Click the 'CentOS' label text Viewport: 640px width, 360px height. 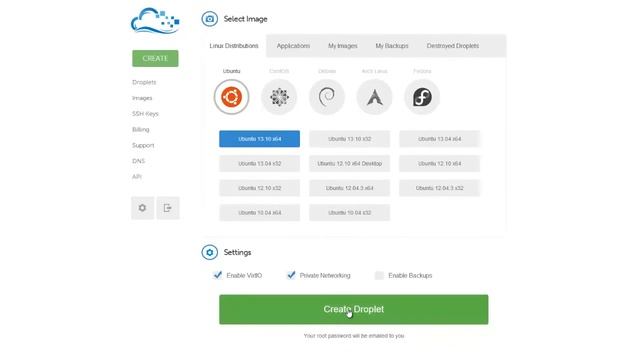tap(279, 71)
